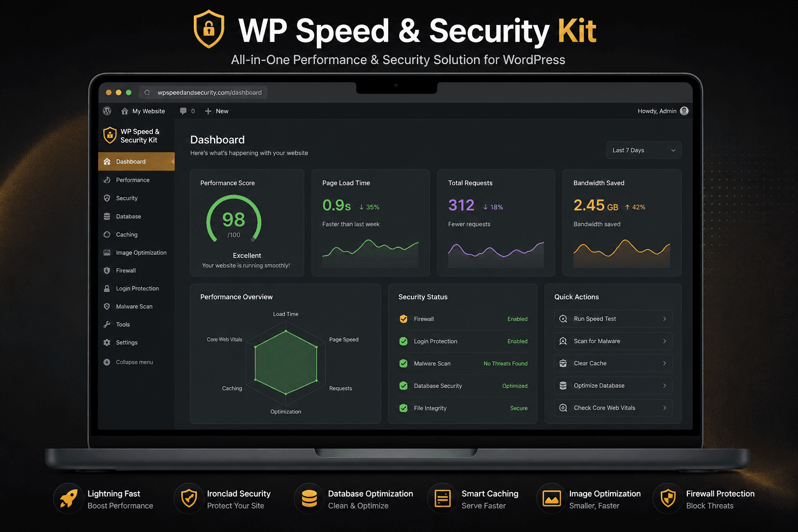
Task: Click chevron on Run Speed Test row
Action: (x=664, y=319)
